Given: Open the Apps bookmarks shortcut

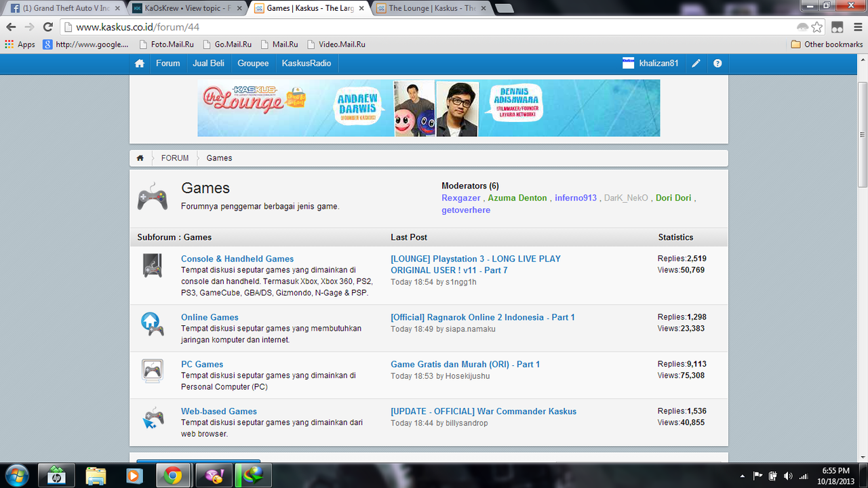Looking at the screenshot, I should pyautogui.click(x=20, y=44).
